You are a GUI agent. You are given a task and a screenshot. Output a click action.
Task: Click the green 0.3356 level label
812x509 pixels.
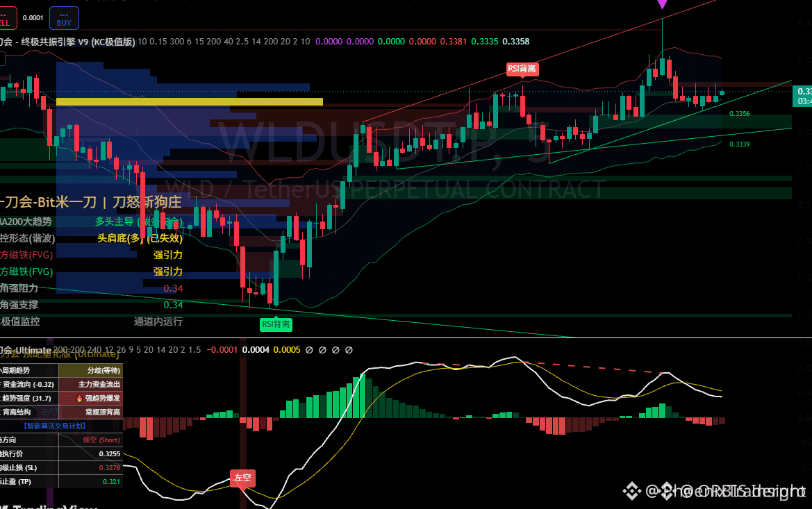[739, 114]
